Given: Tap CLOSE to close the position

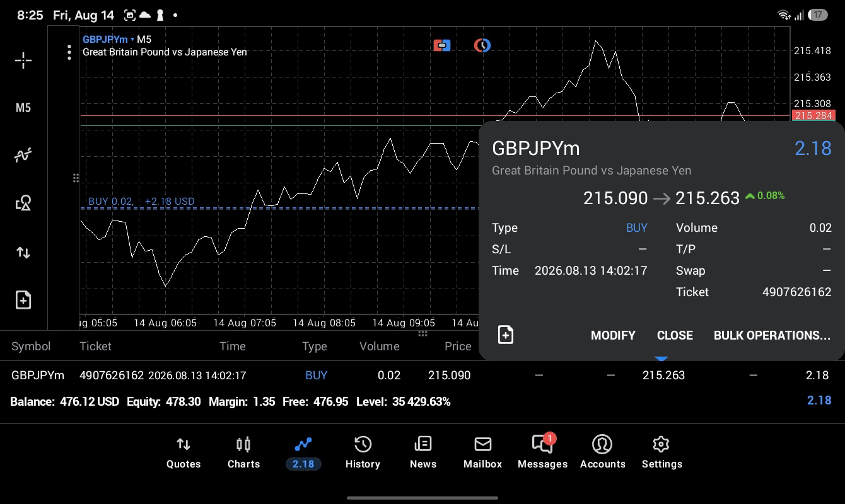Looking at the screenshot, I should 675,335.
